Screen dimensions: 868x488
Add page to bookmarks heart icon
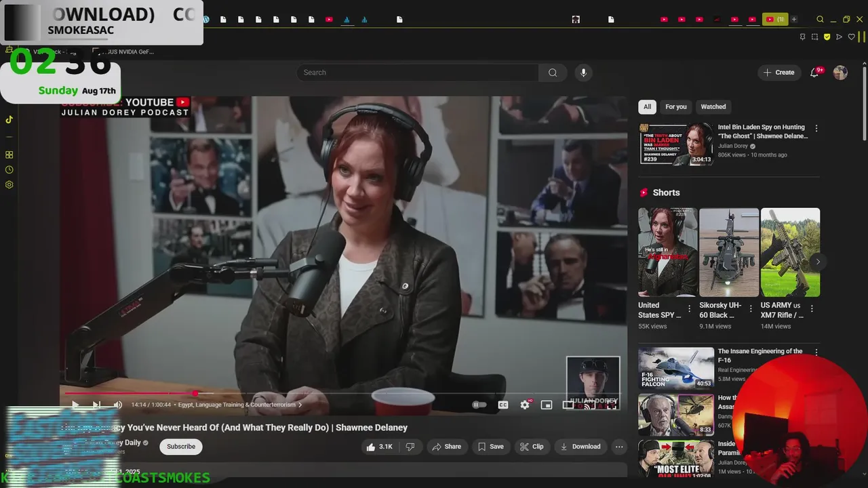(852, 37)
